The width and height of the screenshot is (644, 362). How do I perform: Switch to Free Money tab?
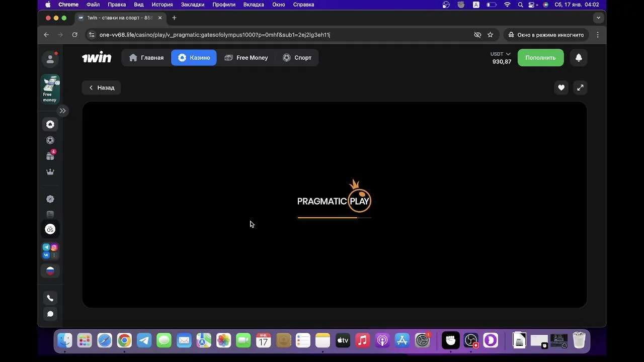click(x=247, y=58)
